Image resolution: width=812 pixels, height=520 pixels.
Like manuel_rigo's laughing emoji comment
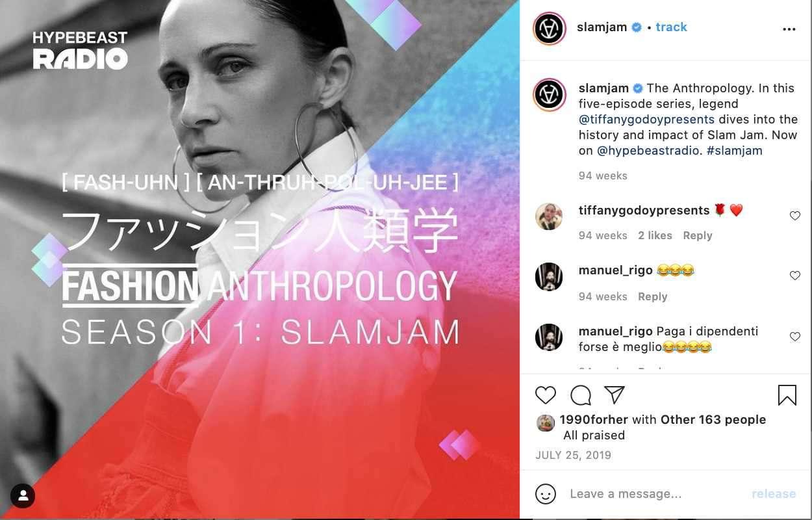tap(795, 276)
